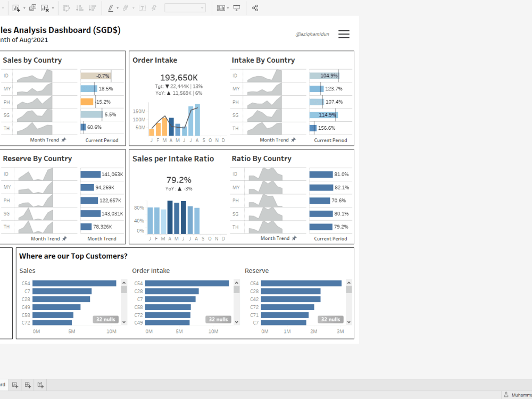Screen dimensions: 532x399
Task: Switch to the Dashboard sheet tab
Action: (3, 385)
